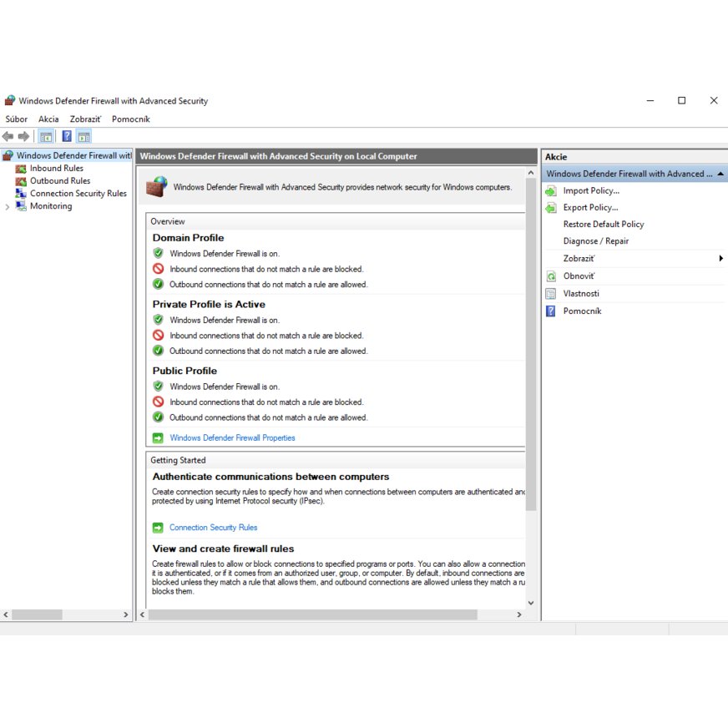Viewport: 728px width, 728px height.
Task: Click the center pane vertical scrollbar down arrow
Action: pos(531,602)
